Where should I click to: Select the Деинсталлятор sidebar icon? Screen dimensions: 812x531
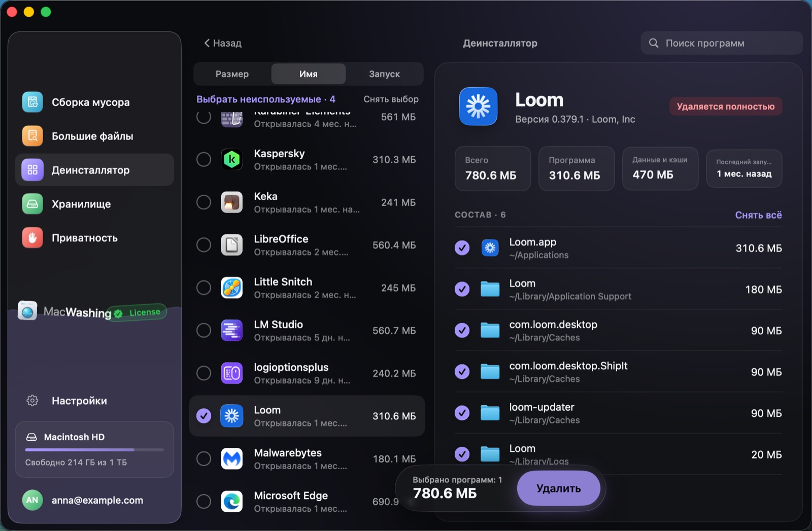coord(32,170)
